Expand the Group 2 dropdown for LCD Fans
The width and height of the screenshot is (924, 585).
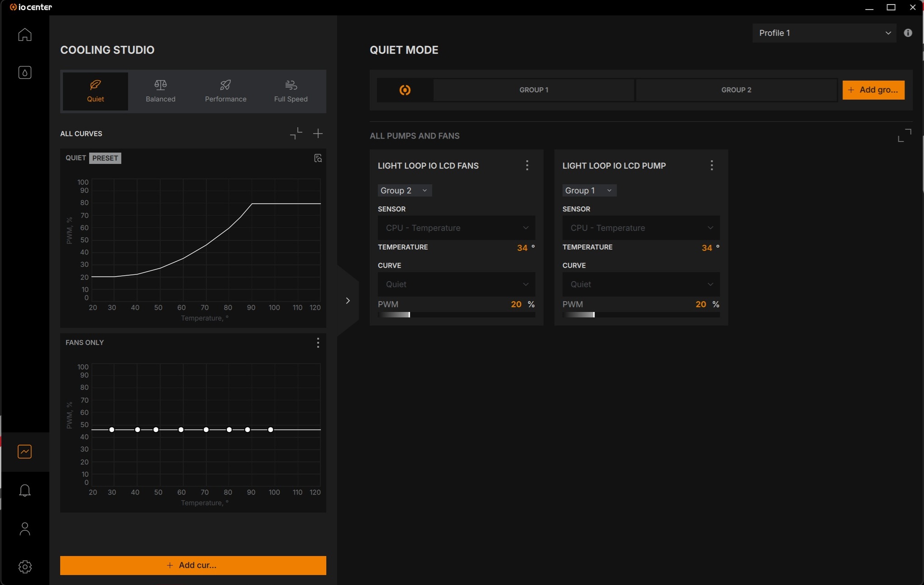coord(405,191)
